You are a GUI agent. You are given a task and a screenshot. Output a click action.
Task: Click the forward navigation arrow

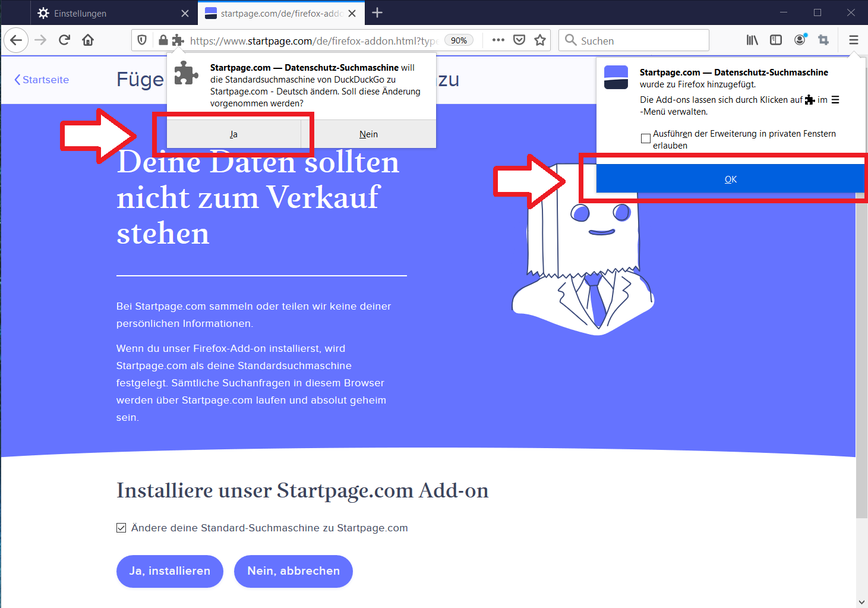40,40
